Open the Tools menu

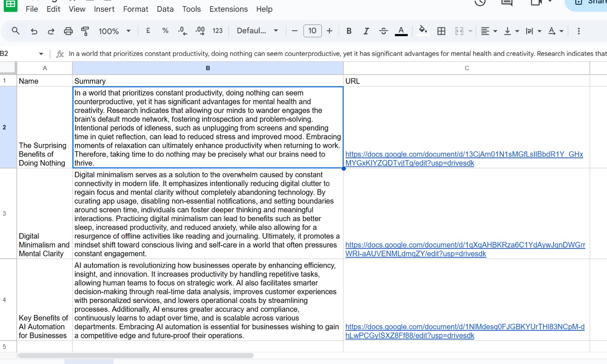(192, 9)
